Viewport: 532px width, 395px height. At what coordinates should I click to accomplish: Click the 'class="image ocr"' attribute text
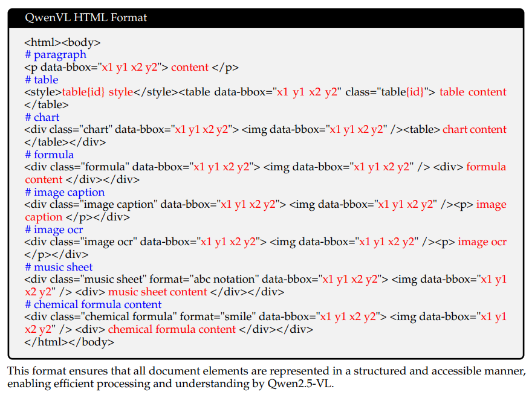93,242
